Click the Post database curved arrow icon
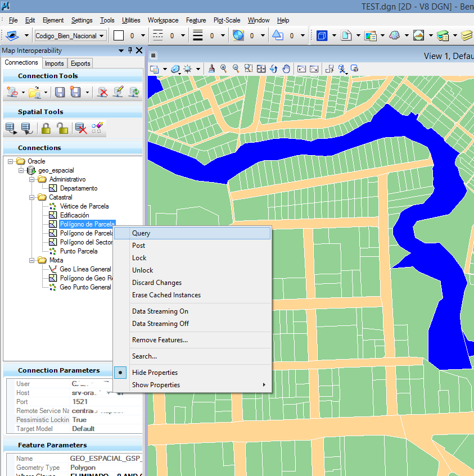The height and width of the screenshot is (476, 474). [x=27, y=128]
